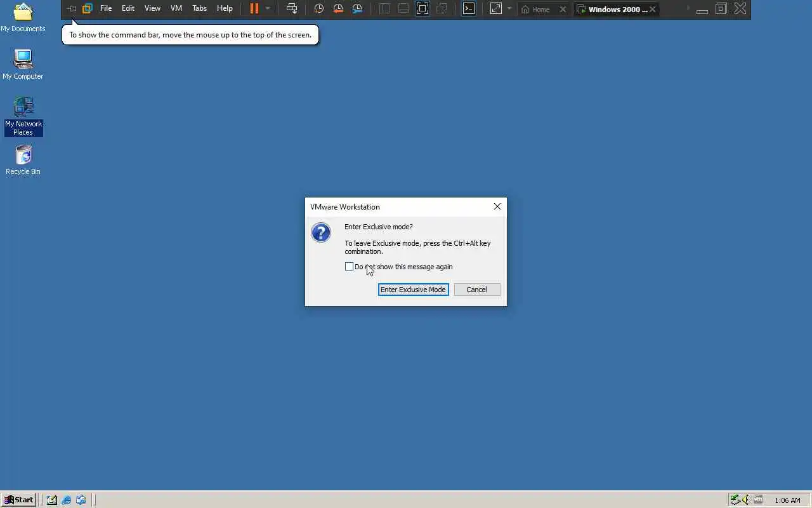This screenshot has height=508, width=812.
Task: Pin the VMware fullscreen toolbar
Action: pyautogui.click(x=72, y=9)
